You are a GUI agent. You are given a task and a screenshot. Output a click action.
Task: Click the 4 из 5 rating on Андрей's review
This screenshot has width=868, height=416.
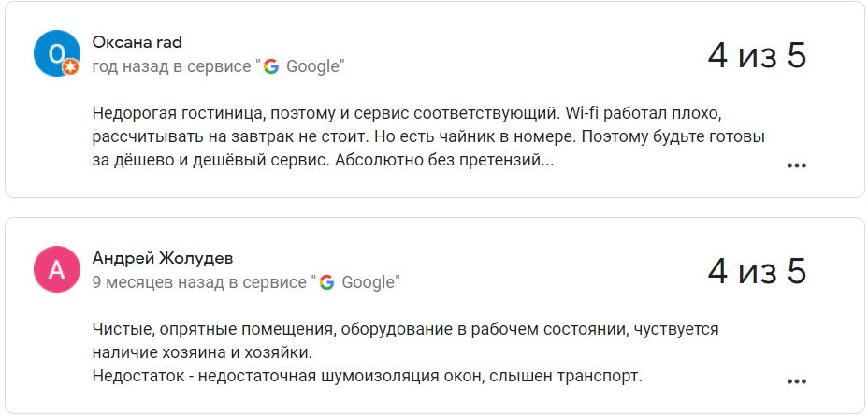click(x=757, y=271)
